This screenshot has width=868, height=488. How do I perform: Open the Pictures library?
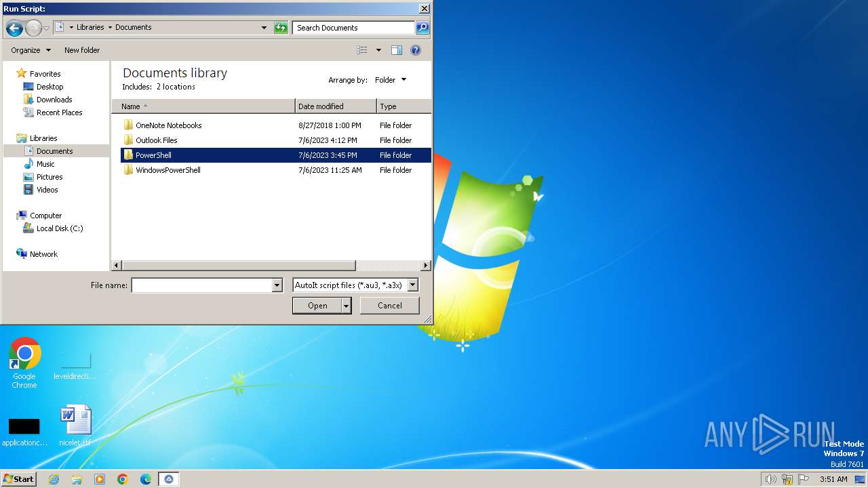(x=50, y=177)
